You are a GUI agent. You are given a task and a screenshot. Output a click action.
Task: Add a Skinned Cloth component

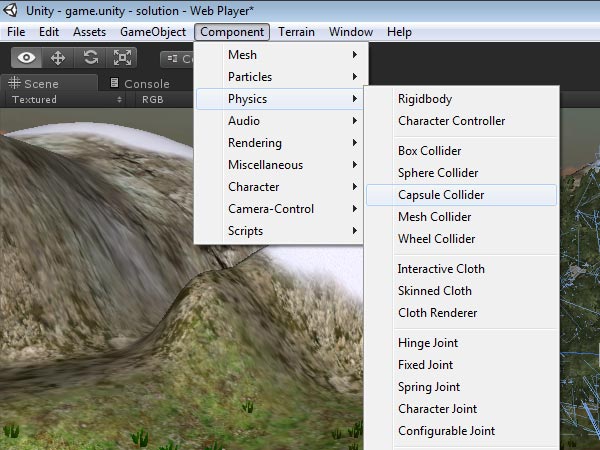coord(461,291)
